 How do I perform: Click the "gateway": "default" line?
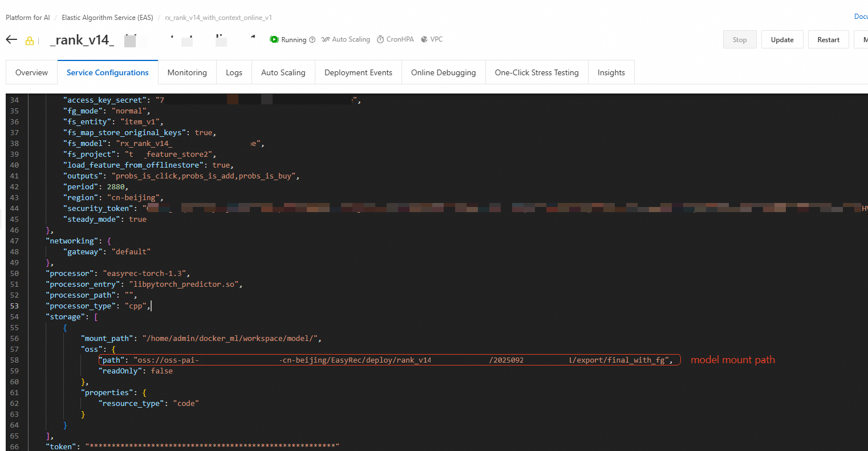[x=107, y=252]
